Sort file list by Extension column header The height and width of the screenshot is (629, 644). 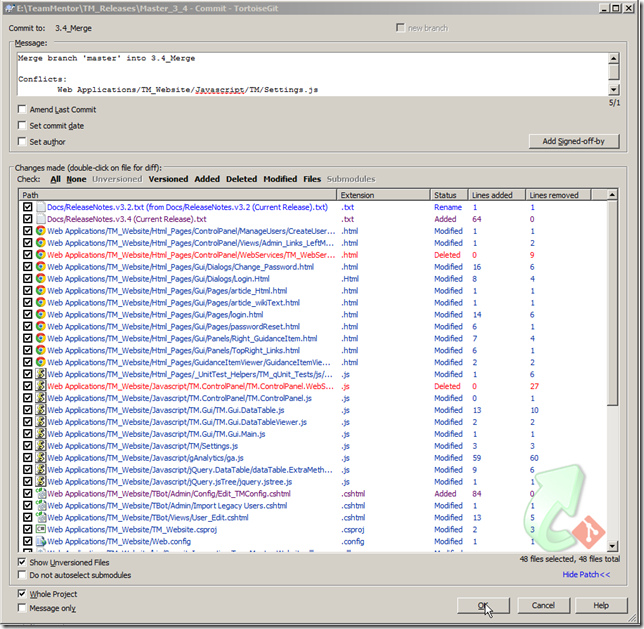tap(383, 195)
